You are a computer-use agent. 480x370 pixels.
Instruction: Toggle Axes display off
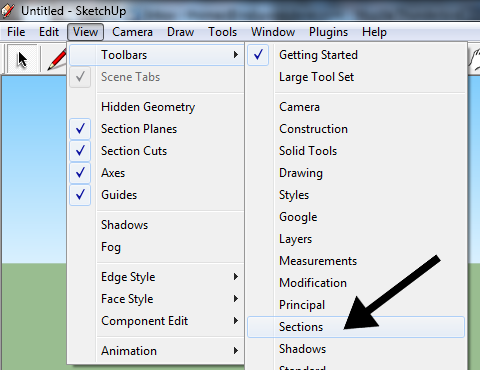point(157,173)
